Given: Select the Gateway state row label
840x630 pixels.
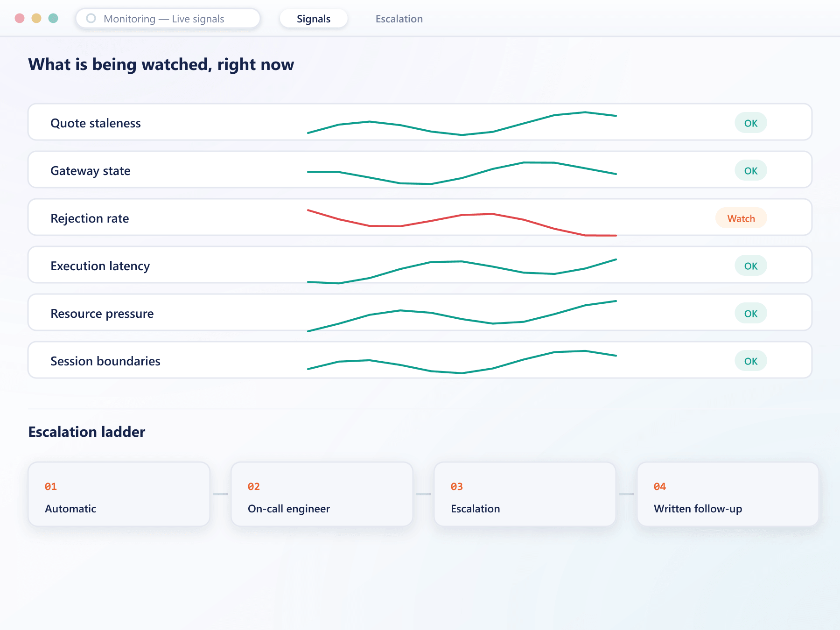Looking at the screenshot, I should 91,171.
